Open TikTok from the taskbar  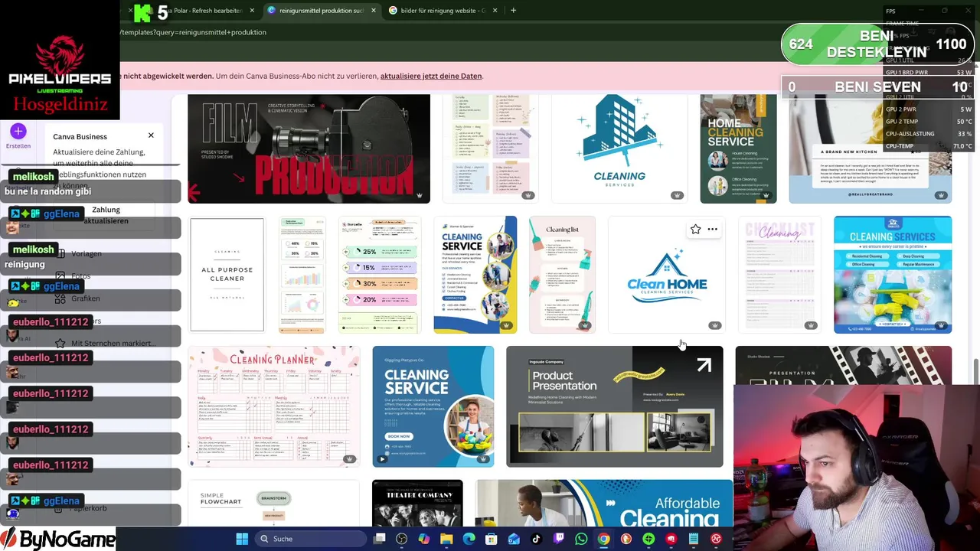(536, 539)
